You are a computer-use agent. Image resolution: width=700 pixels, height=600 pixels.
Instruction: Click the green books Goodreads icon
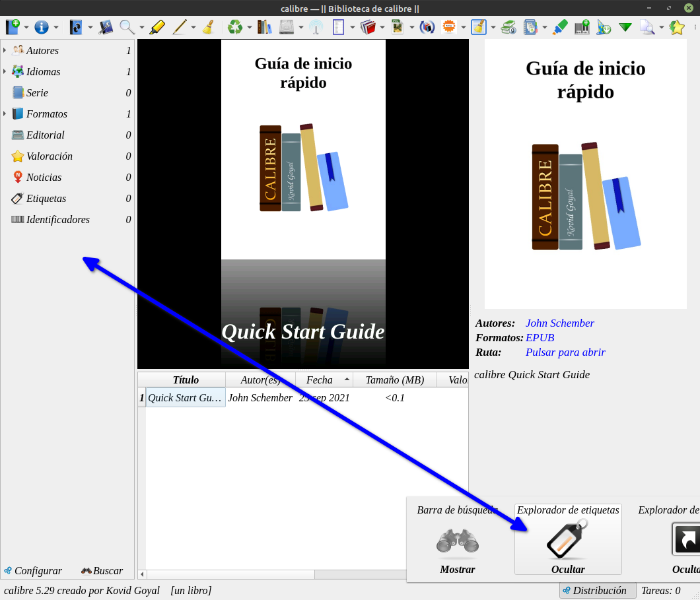click(x=508, y=27)
